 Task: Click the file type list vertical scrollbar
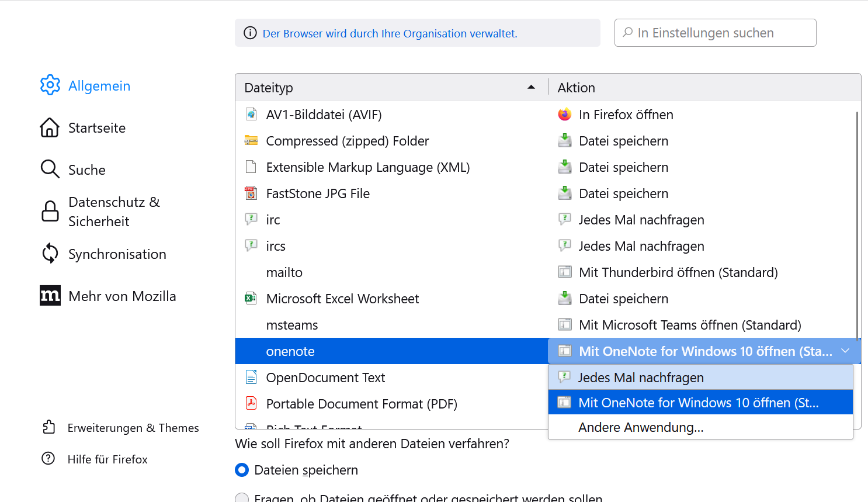click(x=857, y=225)
